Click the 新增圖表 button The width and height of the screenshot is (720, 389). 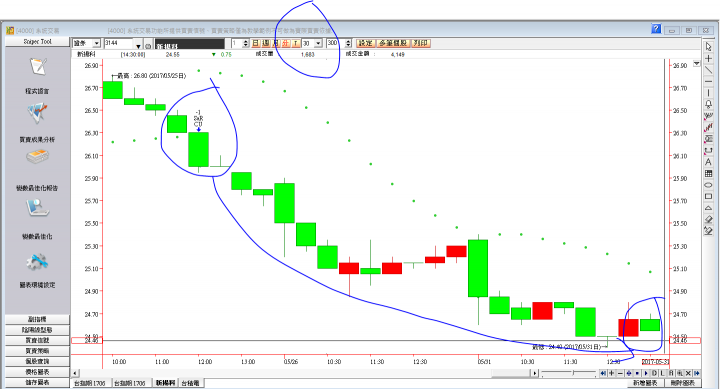pyautogui.click(x=646, y=383)
